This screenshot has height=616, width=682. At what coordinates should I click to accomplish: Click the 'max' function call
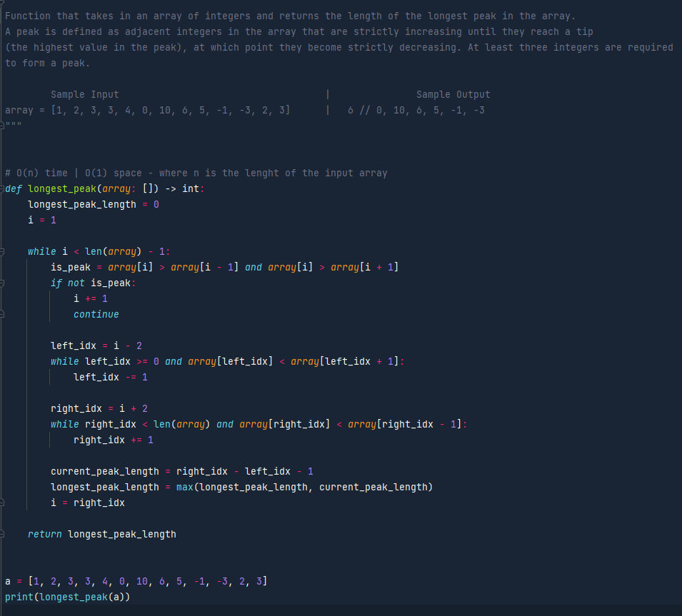(x=184, y=487)
